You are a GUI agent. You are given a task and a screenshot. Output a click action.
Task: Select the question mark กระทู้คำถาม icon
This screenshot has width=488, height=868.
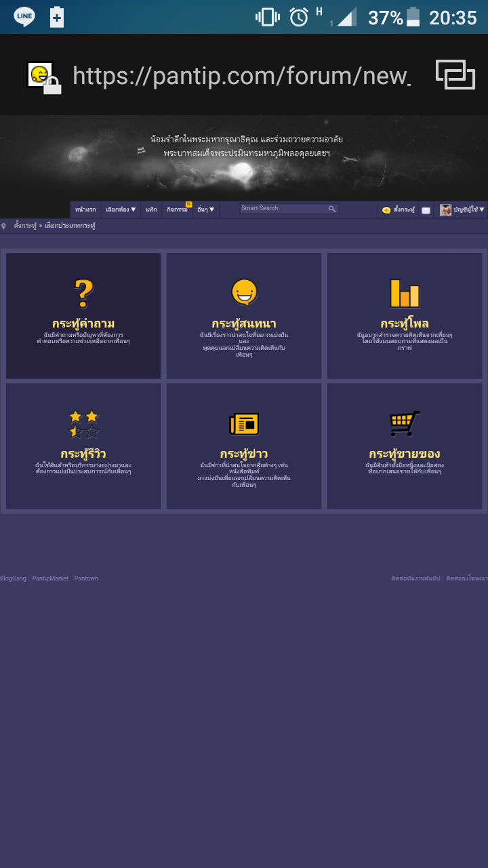(83, 294)
